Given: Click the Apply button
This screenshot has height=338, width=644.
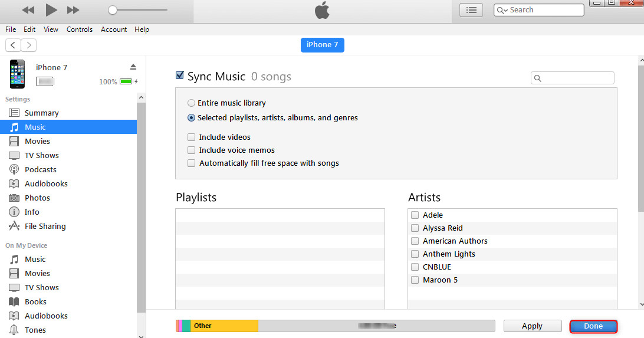Looking at the screenshot, I should pyautogui.click(x=532, y=326).
